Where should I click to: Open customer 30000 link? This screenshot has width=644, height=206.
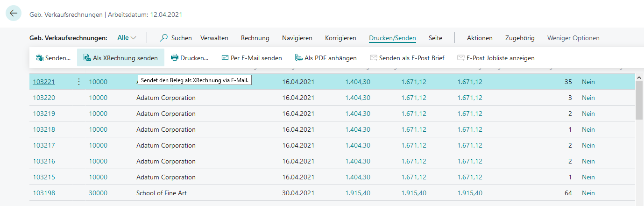(98, 193)
